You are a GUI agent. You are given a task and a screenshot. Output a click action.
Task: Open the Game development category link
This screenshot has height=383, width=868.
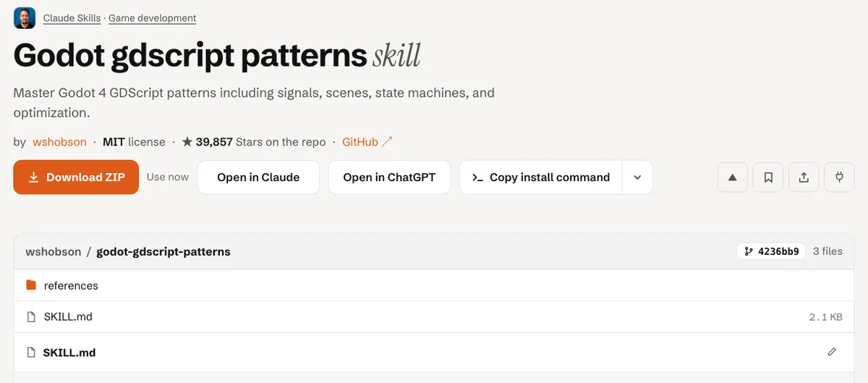pyautogui.click(x=152, y=18)
